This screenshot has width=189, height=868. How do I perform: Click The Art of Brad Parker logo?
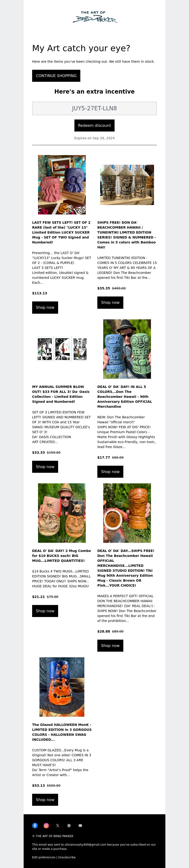pos(94,17)
